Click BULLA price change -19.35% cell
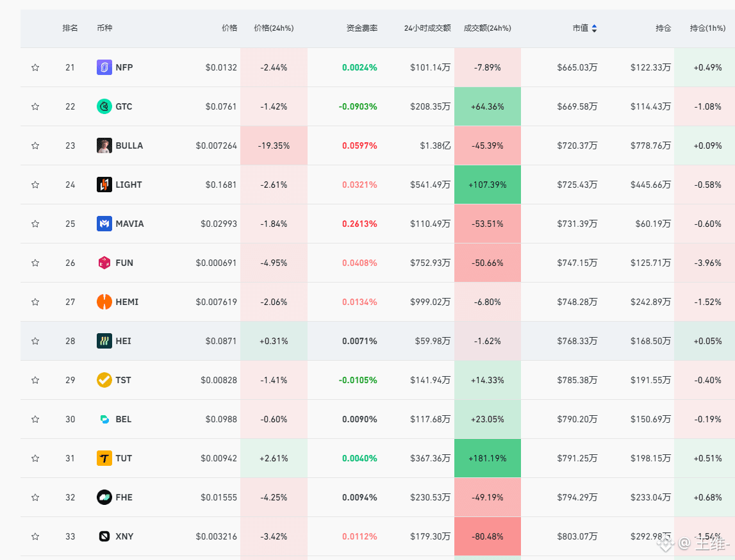The width and height of the screenshot is (735, 560). point(274,145)
